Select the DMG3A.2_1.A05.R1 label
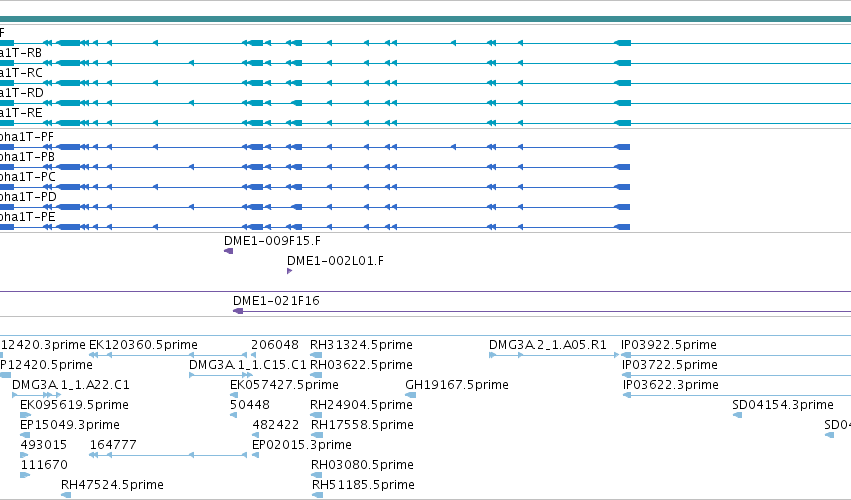Image resolution: width=851 pixels, height=500 pixels. (x=548, y=345)
